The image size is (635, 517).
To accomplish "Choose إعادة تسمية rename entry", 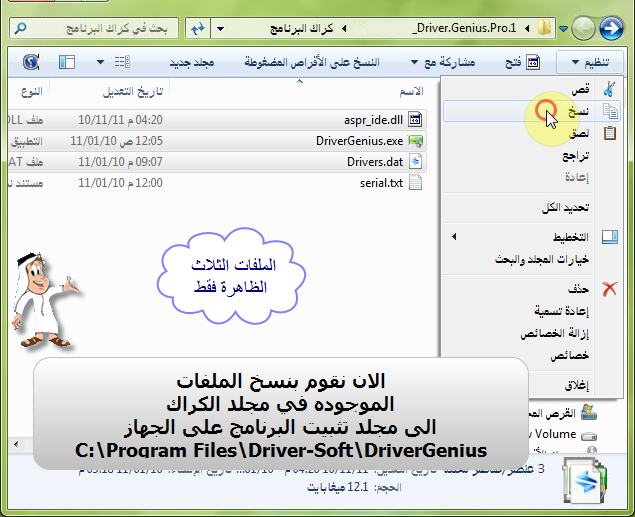I will coord(532,311).
